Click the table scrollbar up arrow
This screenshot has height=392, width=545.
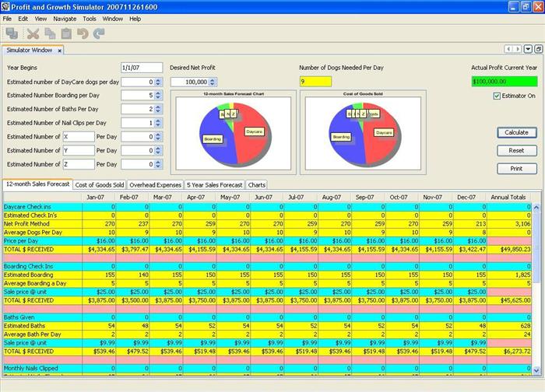(536, 208)
